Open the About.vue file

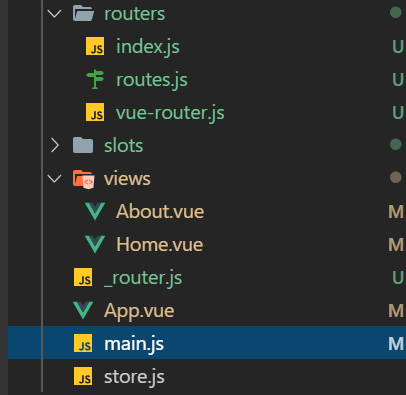[160, 212]
